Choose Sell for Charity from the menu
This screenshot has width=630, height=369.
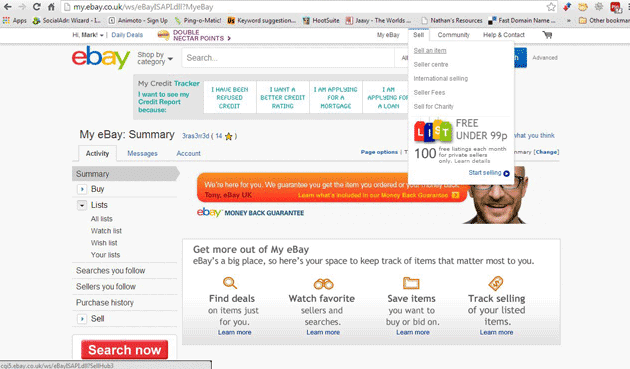434,107
